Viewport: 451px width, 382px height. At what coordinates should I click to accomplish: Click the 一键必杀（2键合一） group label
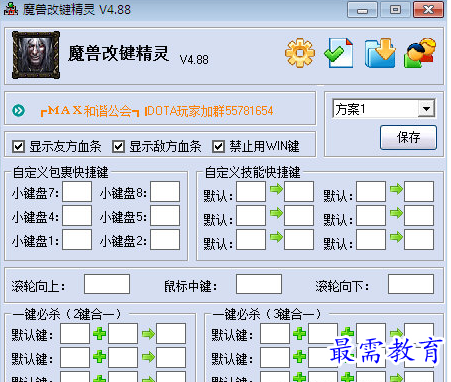point(67,314)
